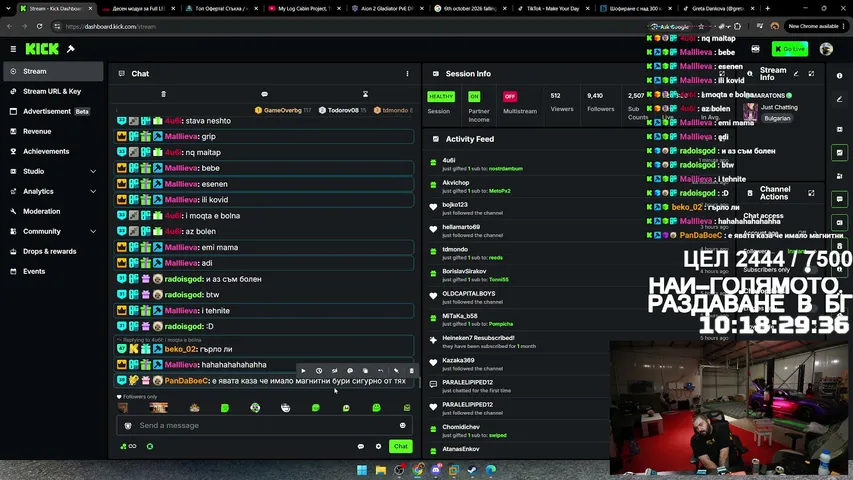
Task: Click username beko_02 in chat
Action: [180, 349]
